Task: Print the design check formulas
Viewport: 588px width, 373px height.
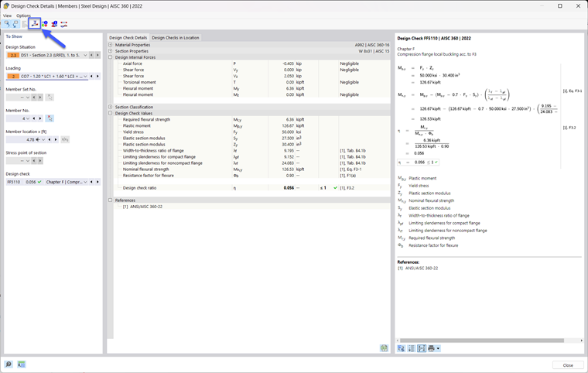Action: pos(431,348)
